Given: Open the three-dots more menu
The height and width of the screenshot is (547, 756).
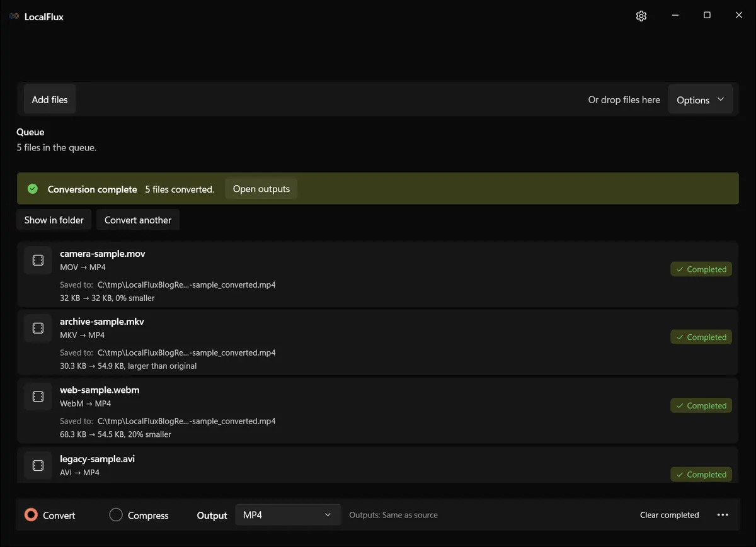Looking at the screenshot, I should (723, 515).
